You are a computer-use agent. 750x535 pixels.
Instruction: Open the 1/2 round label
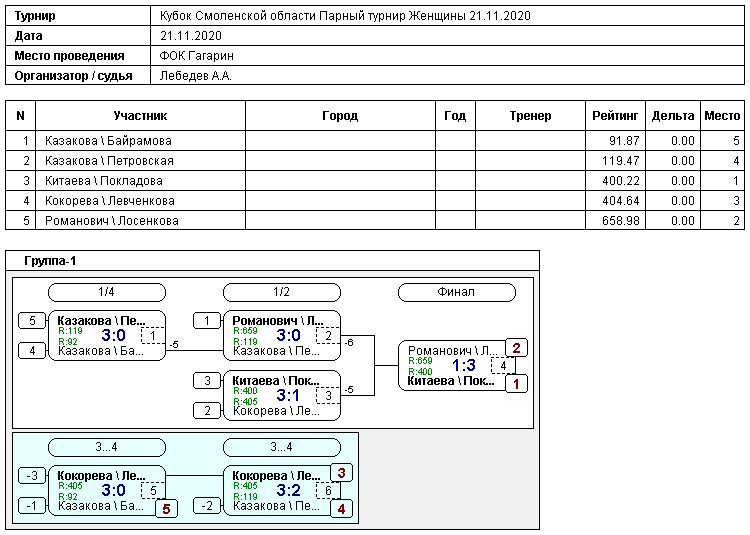tap(282, 292)
